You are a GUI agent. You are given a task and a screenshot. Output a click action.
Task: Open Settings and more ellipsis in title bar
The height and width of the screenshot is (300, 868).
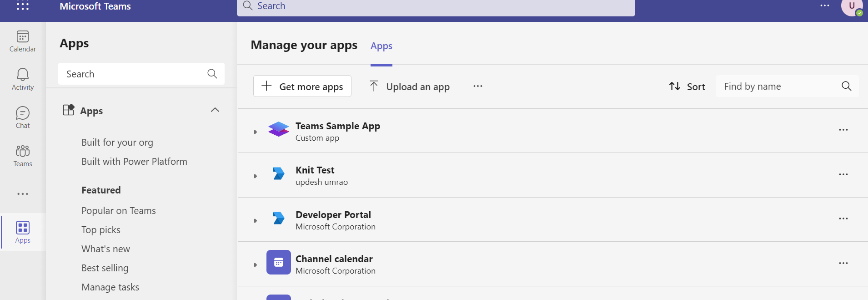pos(825,5)
